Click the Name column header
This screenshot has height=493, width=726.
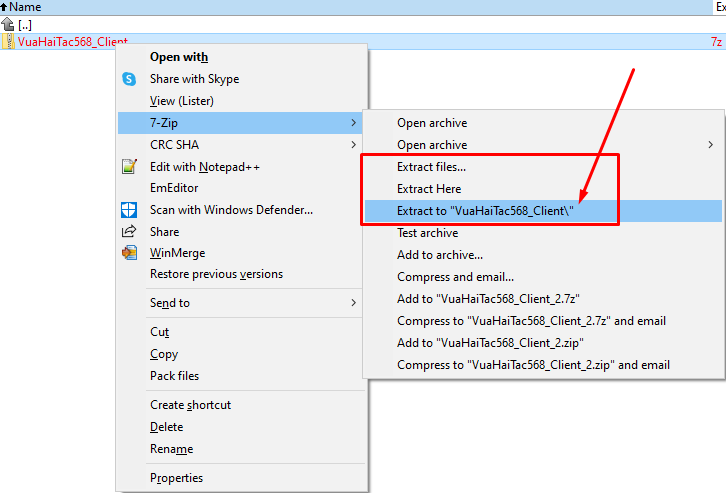(357, 7)
